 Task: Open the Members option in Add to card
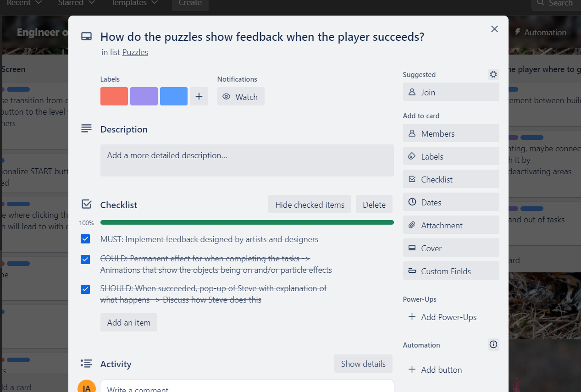[x=451, y=133]
